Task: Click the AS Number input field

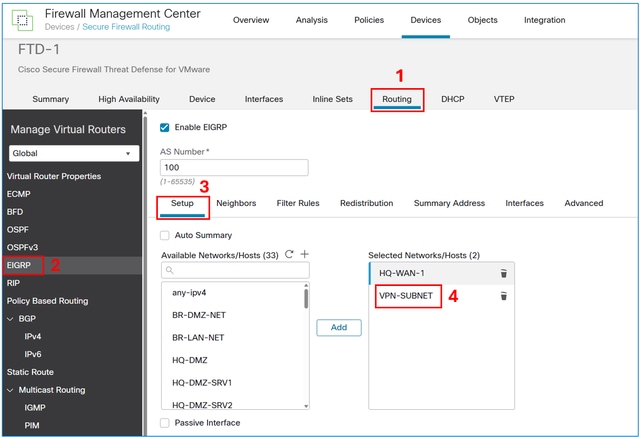Action: tap(234, 168)
